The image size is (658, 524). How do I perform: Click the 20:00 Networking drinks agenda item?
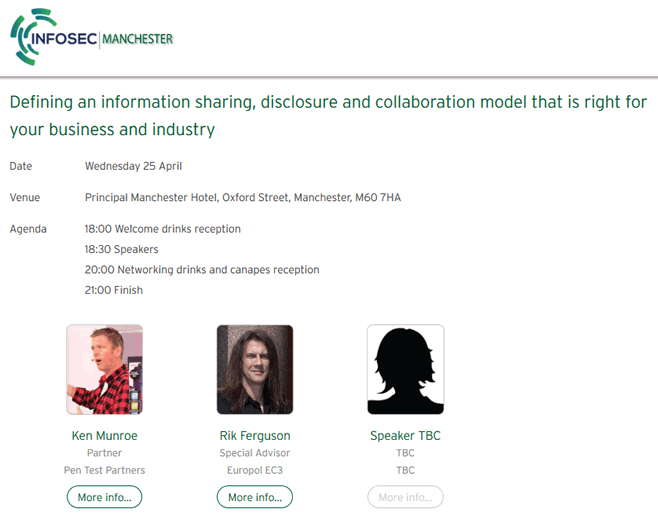[x=202, y=270]
